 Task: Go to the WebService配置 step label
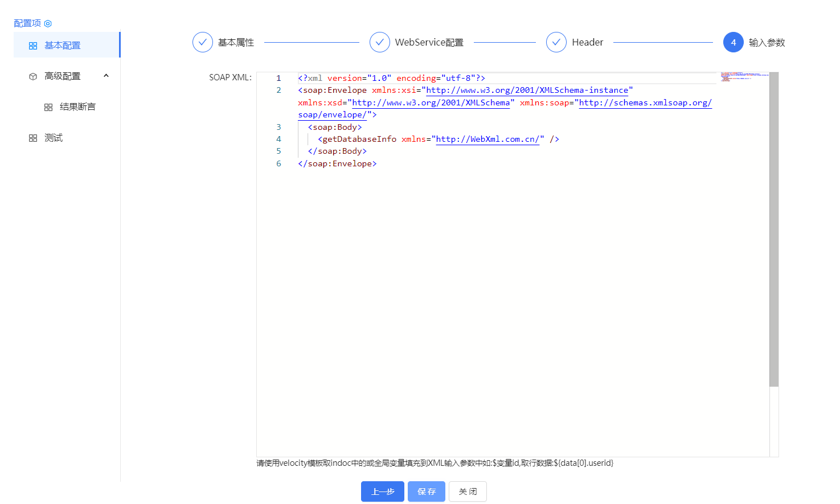click(429, 42)
